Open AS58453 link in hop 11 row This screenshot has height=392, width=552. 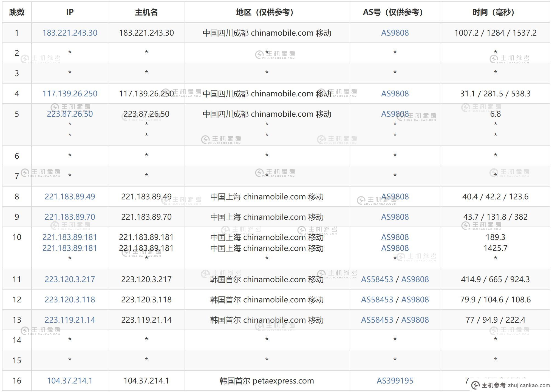tap(377, 279)
